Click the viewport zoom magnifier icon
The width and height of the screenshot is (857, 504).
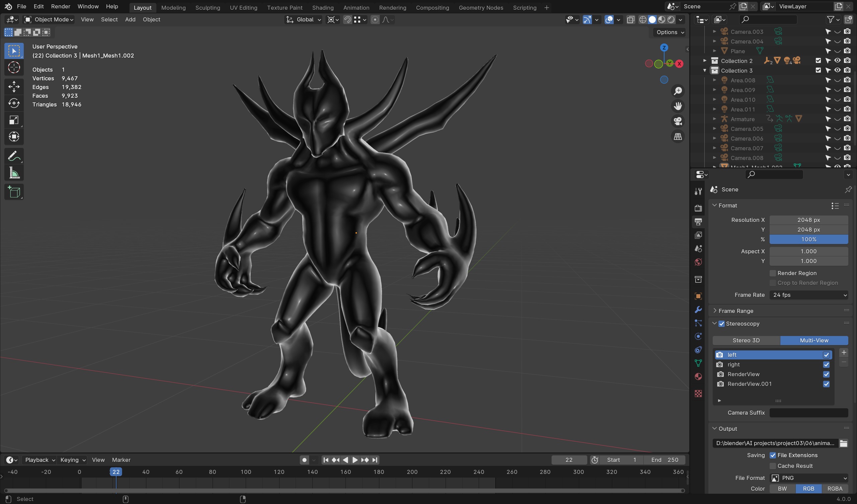click(x=678, y=91)
